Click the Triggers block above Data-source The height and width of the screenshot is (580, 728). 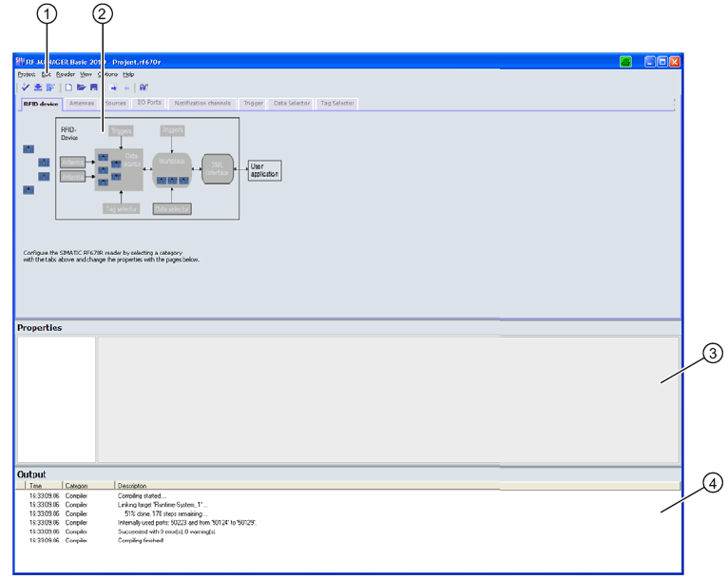point(122,131)
